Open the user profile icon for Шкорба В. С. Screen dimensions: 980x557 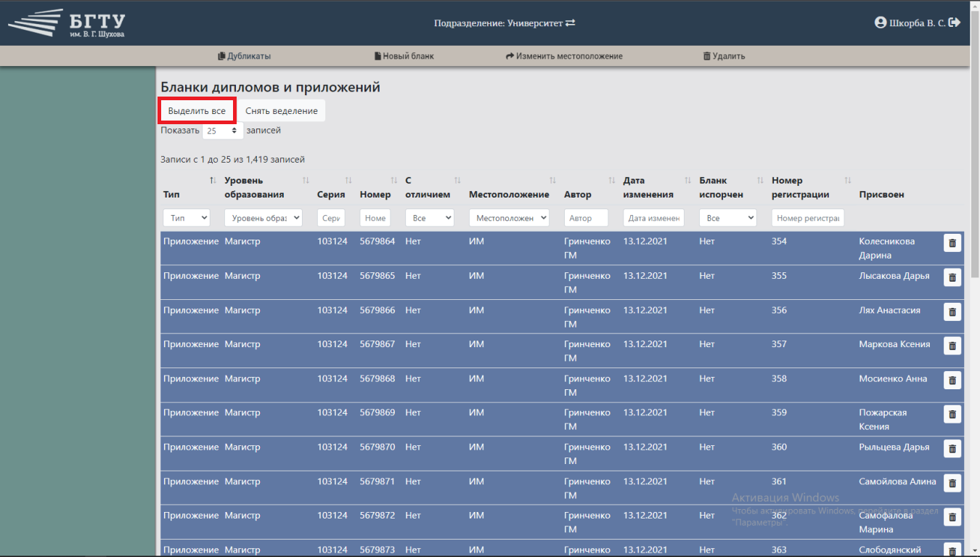click(881, 23)
